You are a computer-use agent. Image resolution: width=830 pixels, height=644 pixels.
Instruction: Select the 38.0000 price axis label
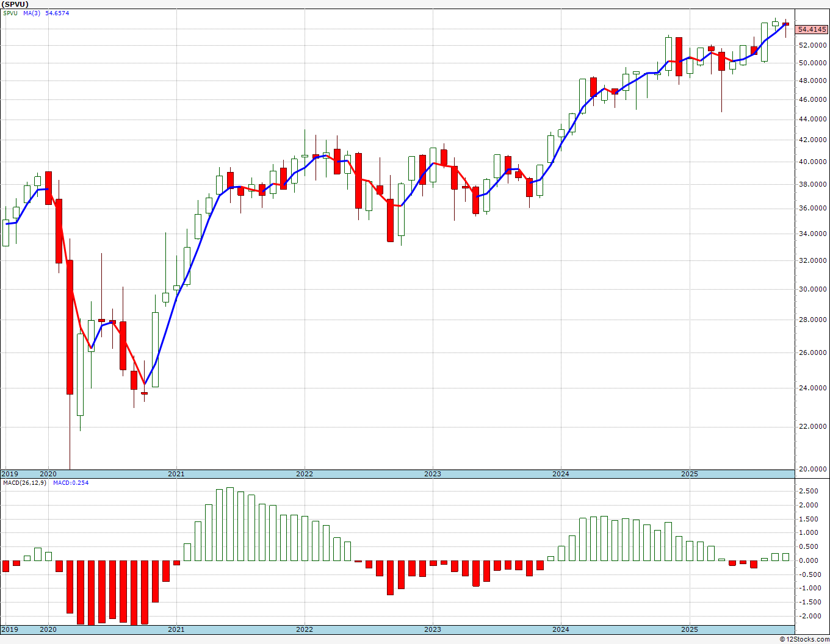pos(812,184)
